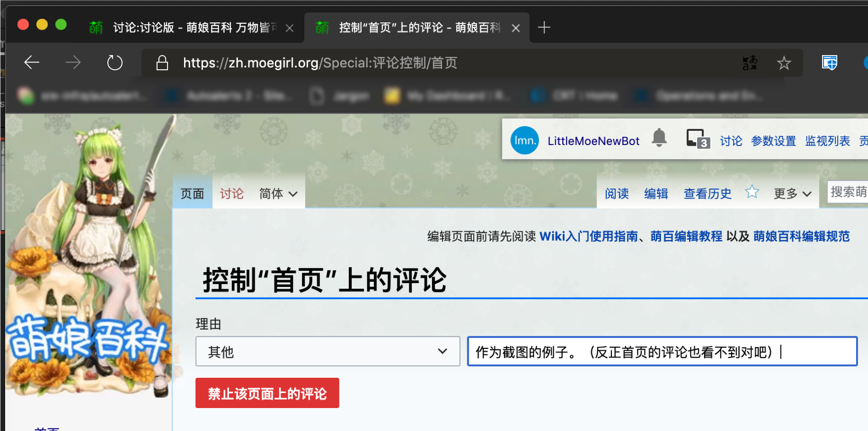Open 参数设置 in the user menu
The height and width of the screenshot is (431, 868).
tap(773, 141)
